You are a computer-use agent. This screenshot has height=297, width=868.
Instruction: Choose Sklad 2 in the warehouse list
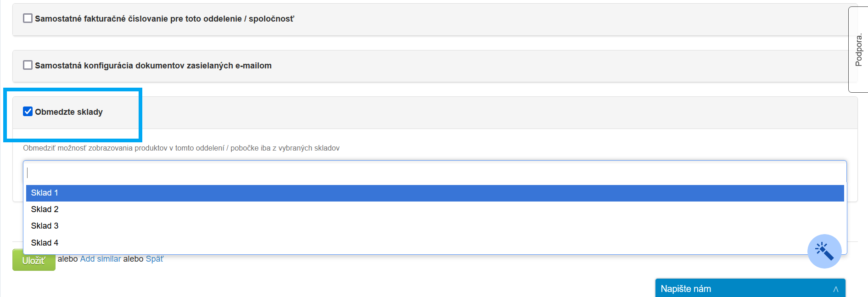pos(45,209)
